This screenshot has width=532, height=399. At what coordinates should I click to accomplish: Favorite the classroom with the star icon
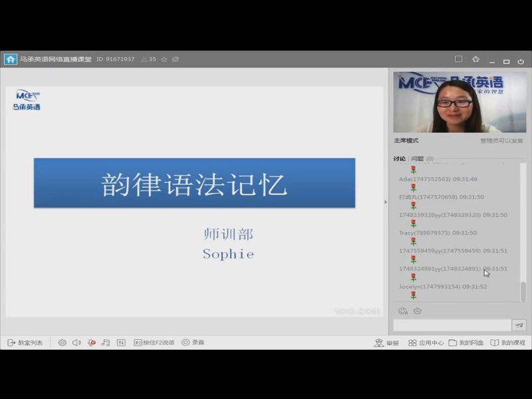coord(164,59)
